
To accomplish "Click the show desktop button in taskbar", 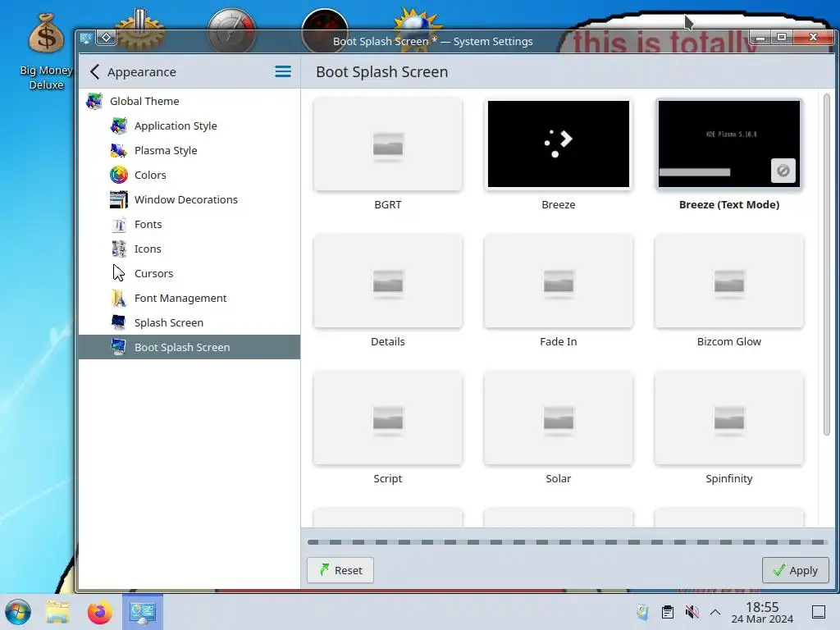I will click(x=819, y=612).
